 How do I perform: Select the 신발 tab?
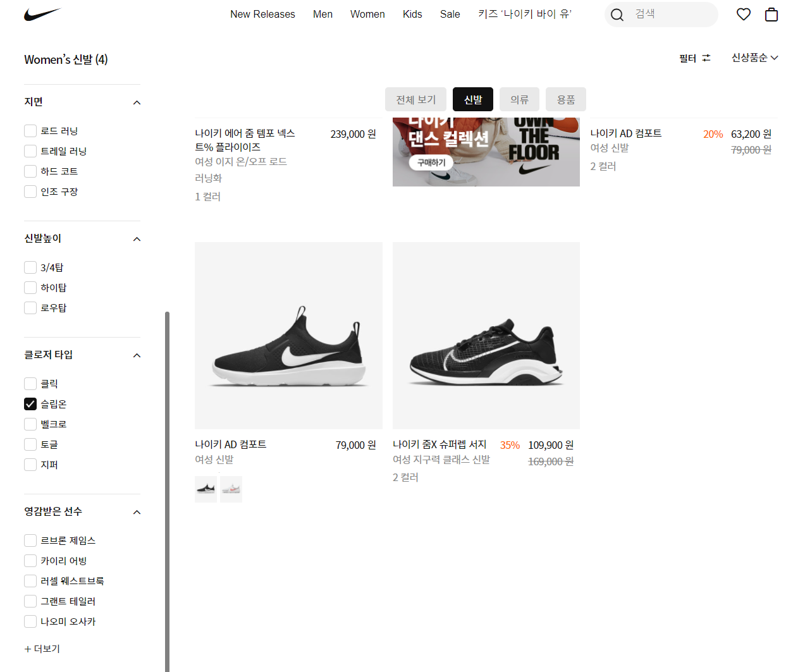point(473,99)
